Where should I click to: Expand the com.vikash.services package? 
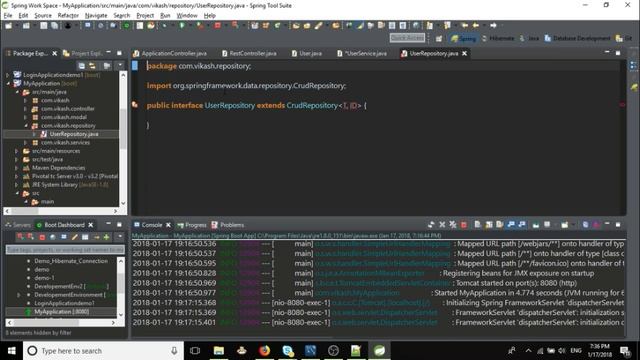tap(25, 142)
